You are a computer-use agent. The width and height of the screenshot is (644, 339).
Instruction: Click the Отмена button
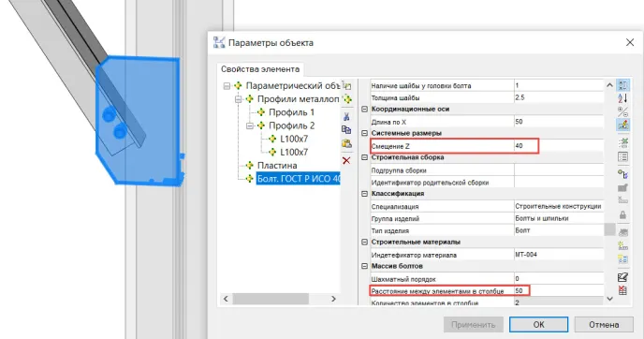pos(604,325)
